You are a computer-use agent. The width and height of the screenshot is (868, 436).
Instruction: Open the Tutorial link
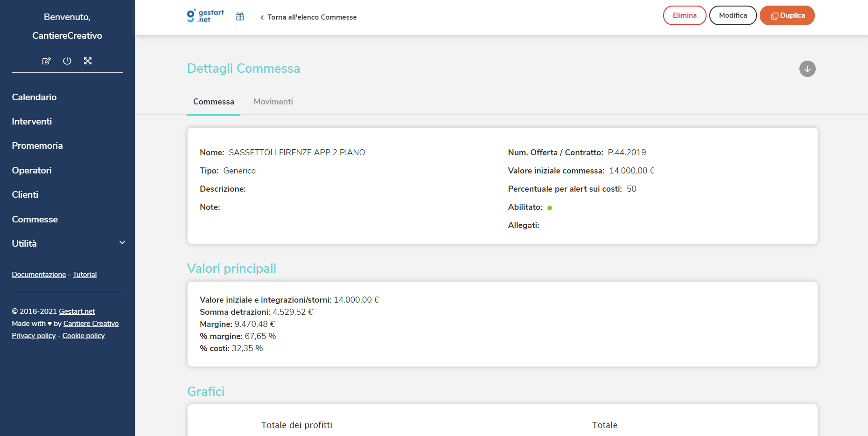[x=84, y=275]
